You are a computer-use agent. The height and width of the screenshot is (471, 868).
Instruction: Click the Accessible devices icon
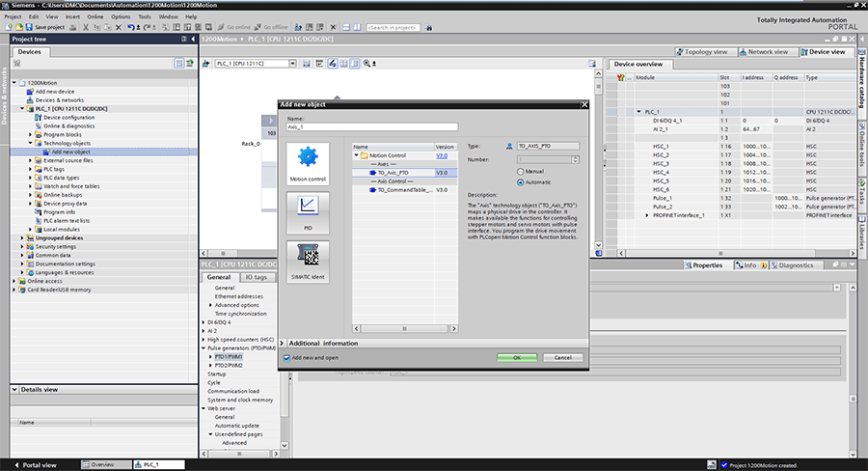[x=298, y=27]
